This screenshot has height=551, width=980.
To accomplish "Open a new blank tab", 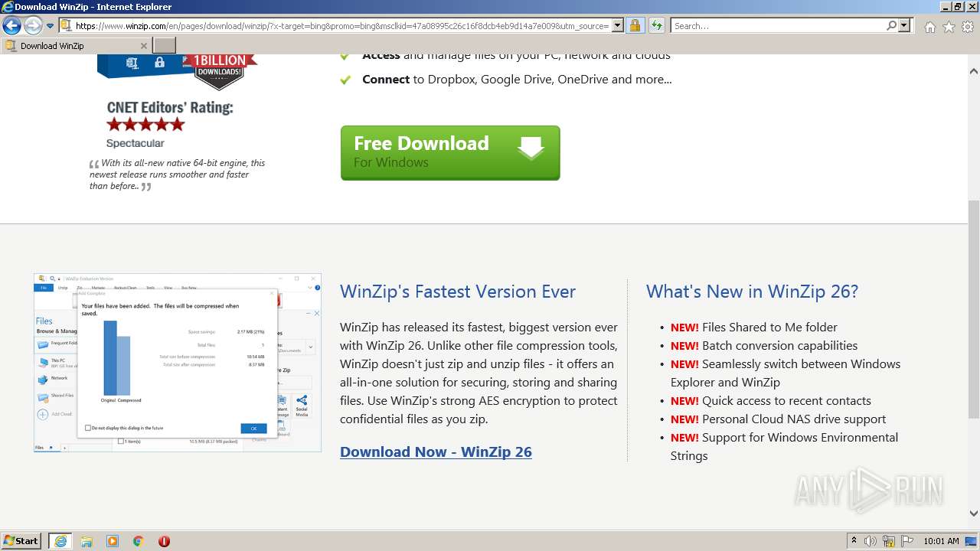I will (x=165, y=46).
